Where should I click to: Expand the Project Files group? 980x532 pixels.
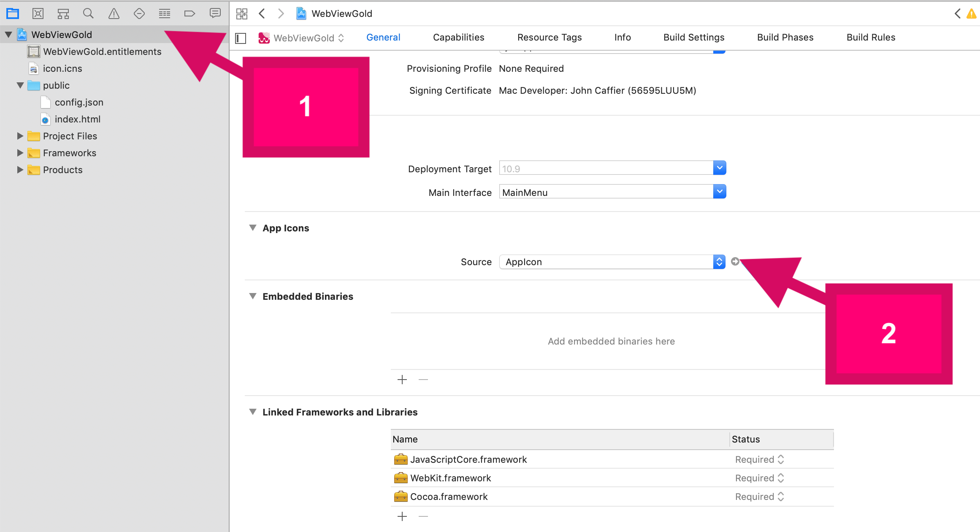pos(20,136)
